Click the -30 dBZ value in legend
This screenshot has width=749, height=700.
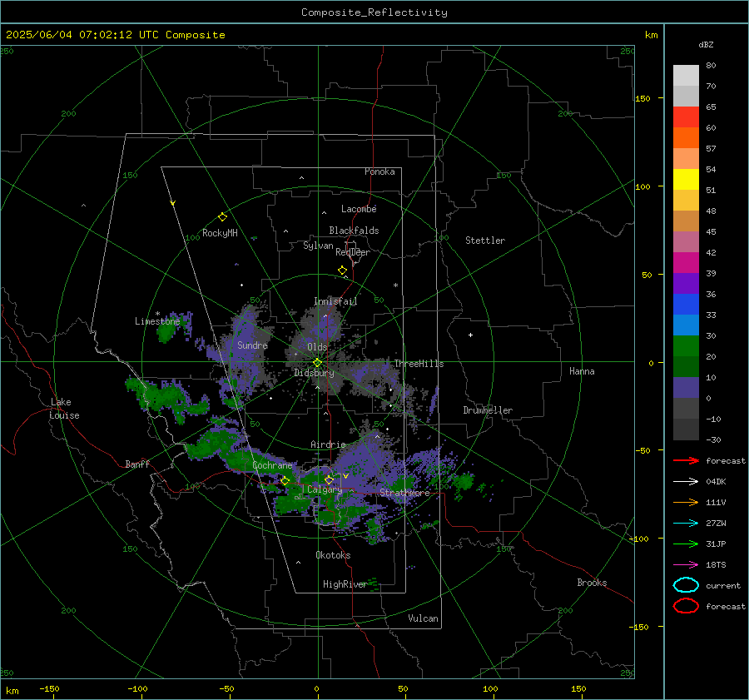point(713,439)
